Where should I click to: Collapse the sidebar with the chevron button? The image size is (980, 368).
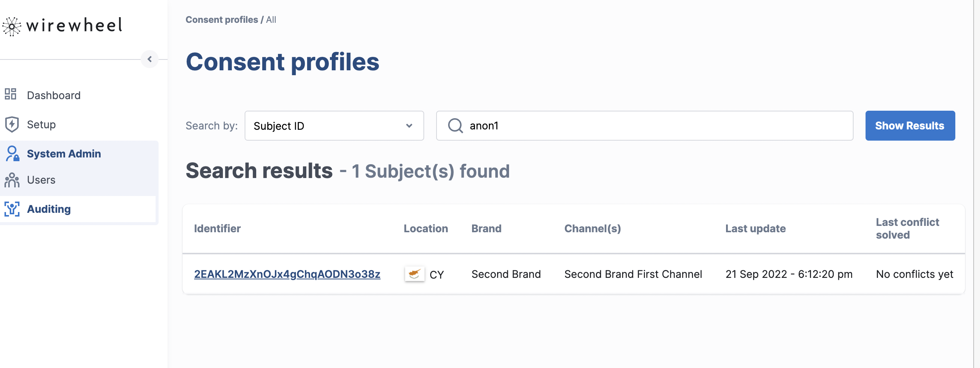pyautogui.click(x=150, y=59)
